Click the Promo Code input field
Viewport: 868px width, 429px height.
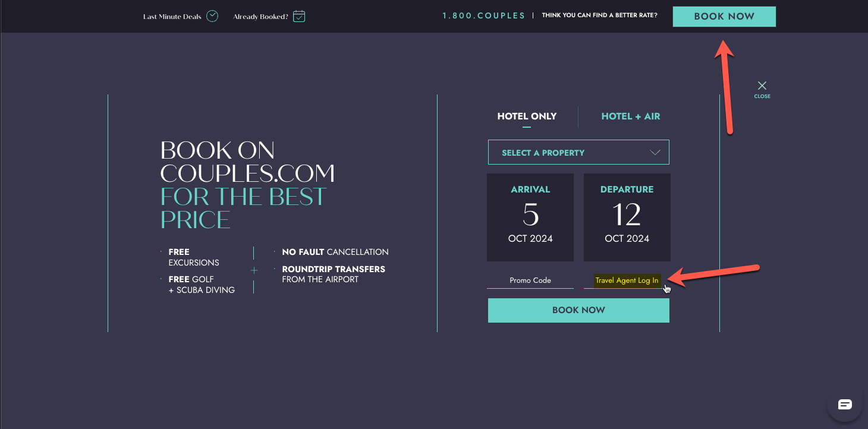click(x=530, y=280)
